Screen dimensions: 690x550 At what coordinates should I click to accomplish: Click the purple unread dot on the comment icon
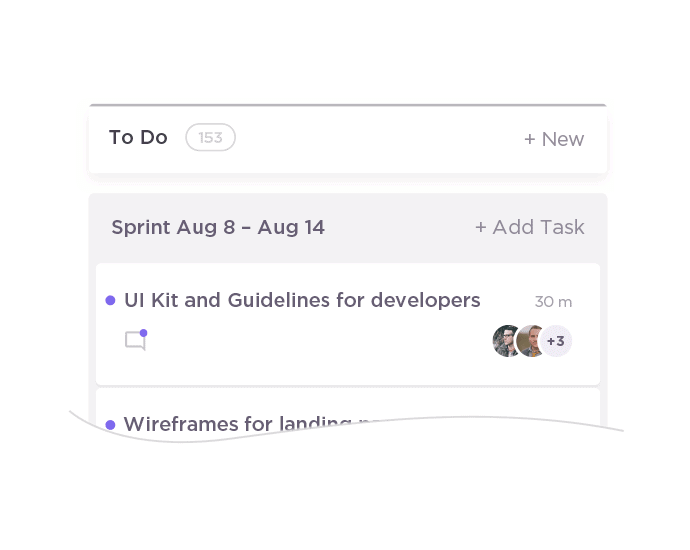[x=144, y=333]
